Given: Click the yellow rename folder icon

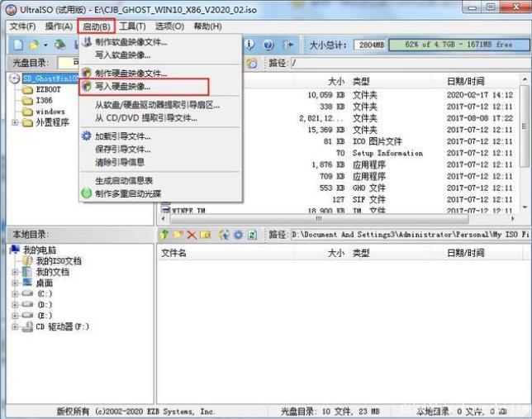Looking at the screenshot, I should 205,235.
